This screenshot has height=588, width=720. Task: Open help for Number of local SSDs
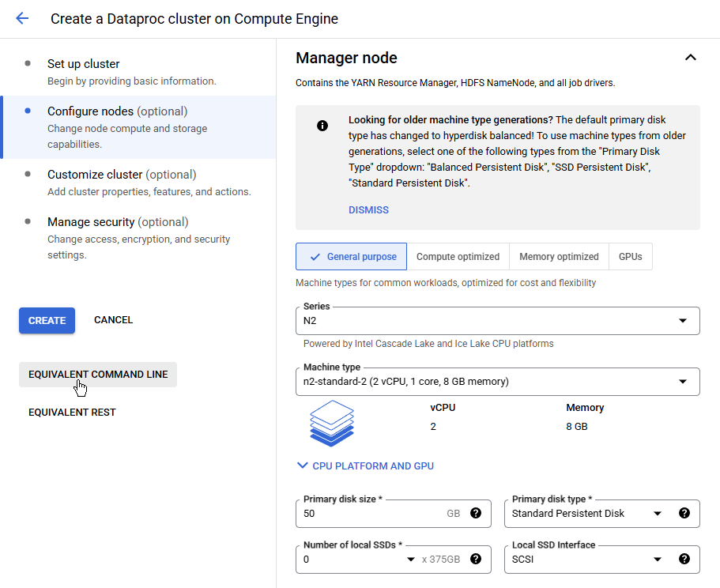(476, 559)
